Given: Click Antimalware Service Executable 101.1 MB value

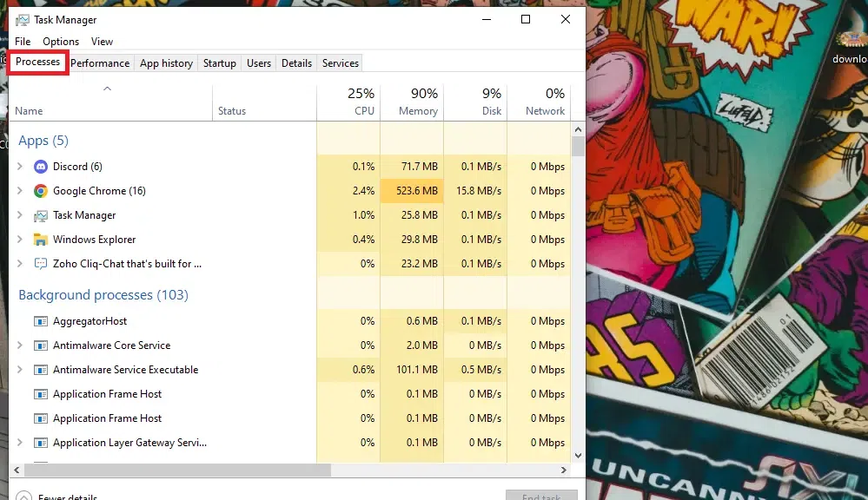Looking at the screenshot, I should 417,370.
